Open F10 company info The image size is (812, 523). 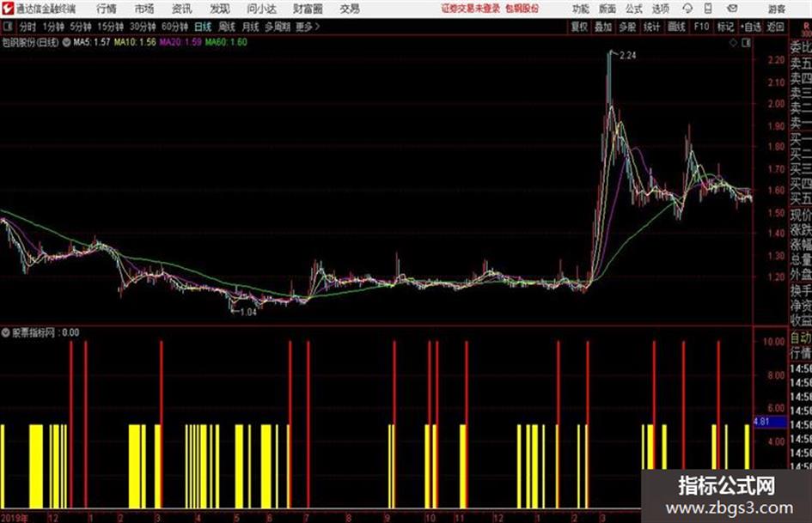point(701,27)
